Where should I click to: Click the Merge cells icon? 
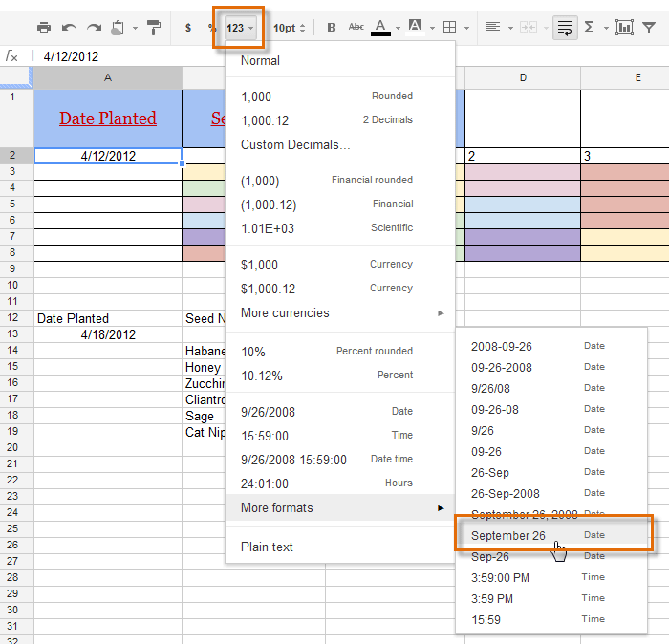point(529,28)
